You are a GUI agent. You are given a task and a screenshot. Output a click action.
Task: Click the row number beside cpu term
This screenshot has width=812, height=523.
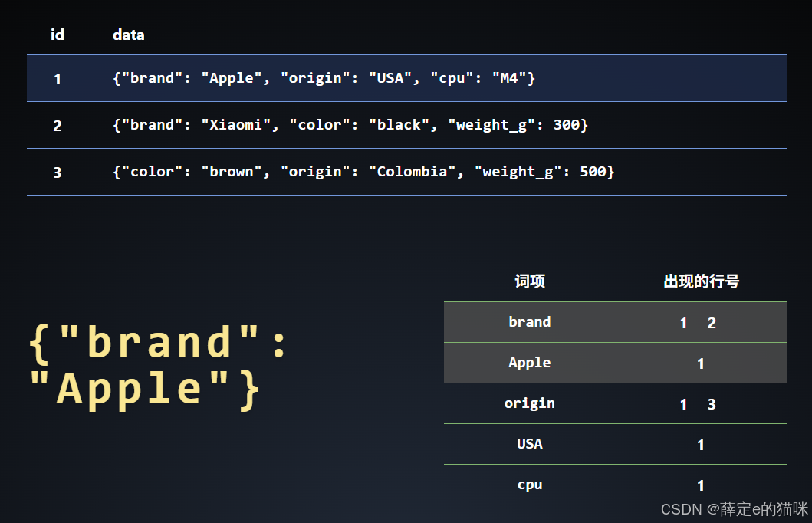click(701, 485)
